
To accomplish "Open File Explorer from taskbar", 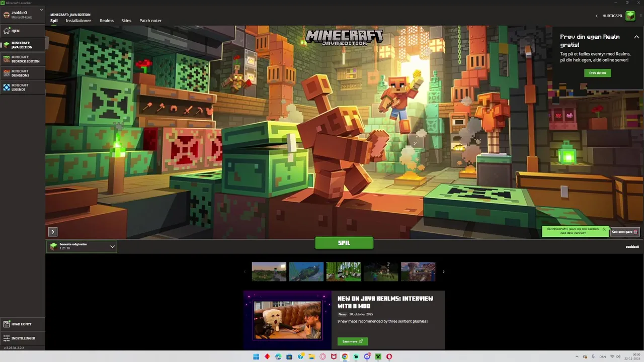I will pos(311,356).
